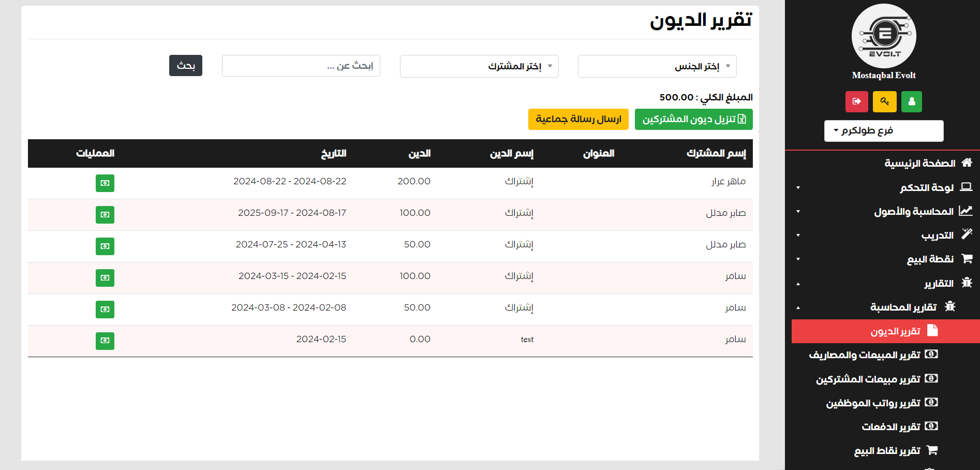980x470 pixels.
Task: Click the EVOLT logo avatar
Action: coord(884,36)
